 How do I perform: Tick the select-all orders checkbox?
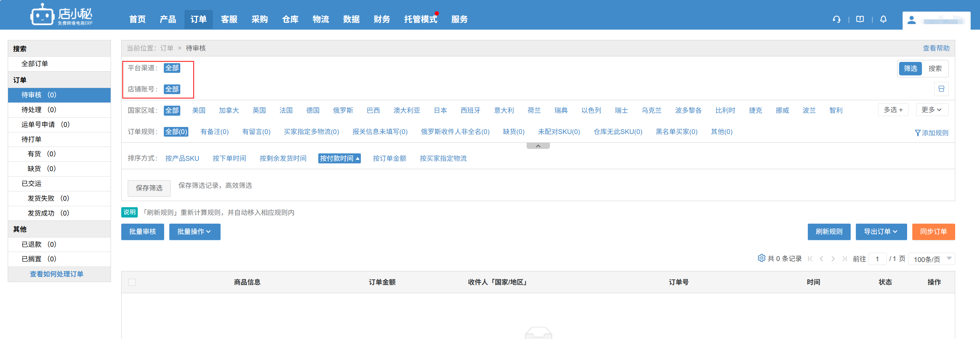tap(132, 282)
